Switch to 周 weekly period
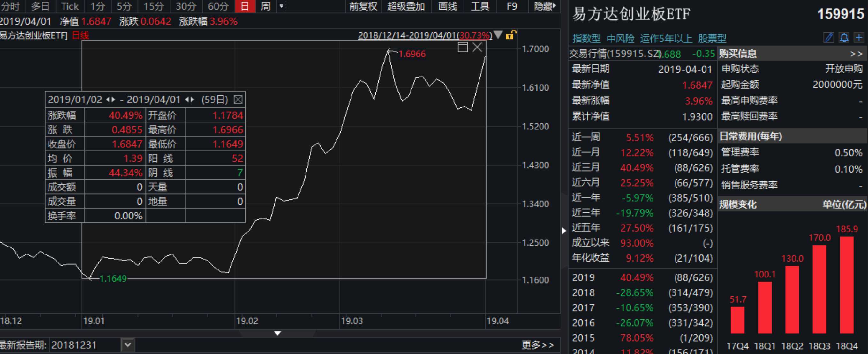The image size is (868, 354). click(x=266, y=6)
